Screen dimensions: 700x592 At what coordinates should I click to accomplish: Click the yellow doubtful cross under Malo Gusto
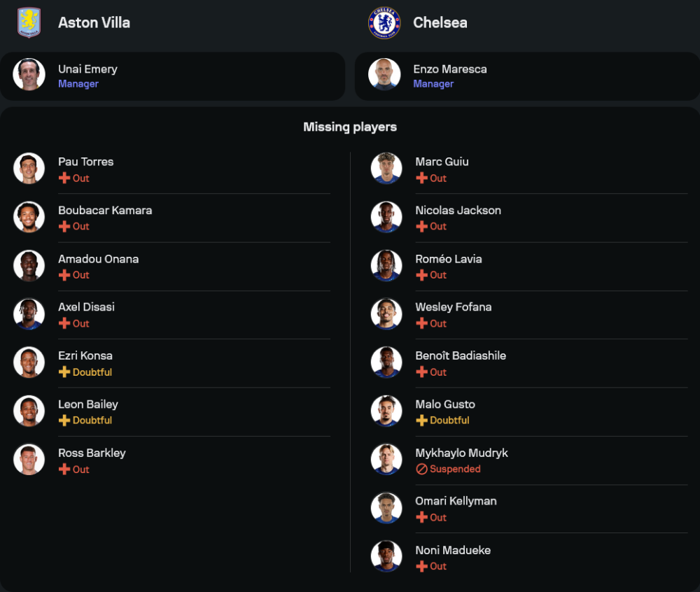421,421
